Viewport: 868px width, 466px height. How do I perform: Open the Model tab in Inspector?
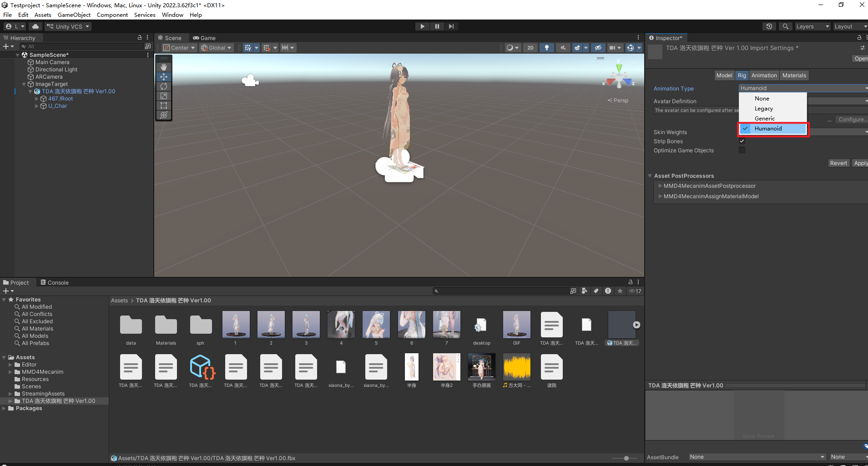[x=724, y=75]
